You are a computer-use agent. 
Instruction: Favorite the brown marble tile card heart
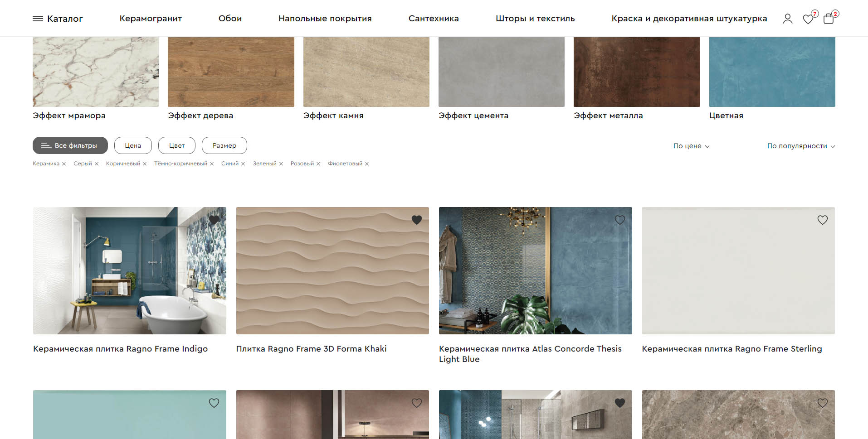823,403
